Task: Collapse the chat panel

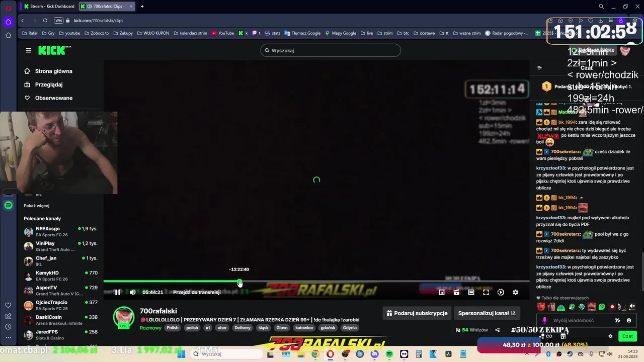Action: [x=539, y=68]
